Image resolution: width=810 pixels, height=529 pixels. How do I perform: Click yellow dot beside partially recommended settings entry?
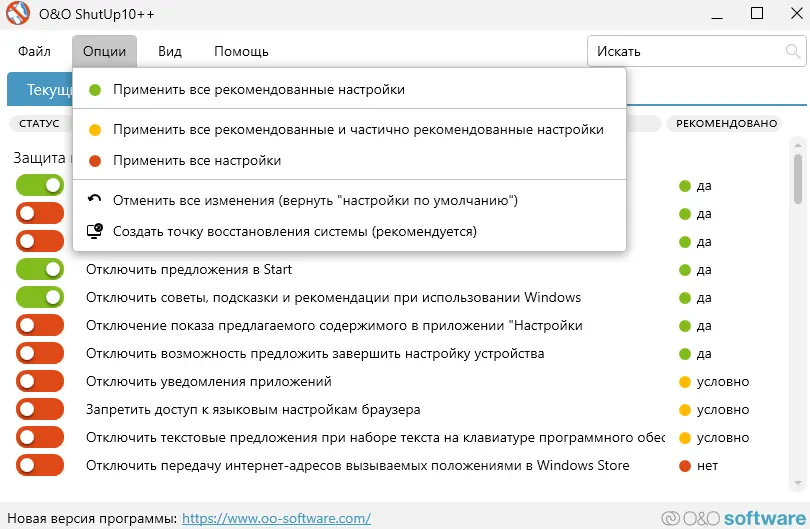click(95, 130)
